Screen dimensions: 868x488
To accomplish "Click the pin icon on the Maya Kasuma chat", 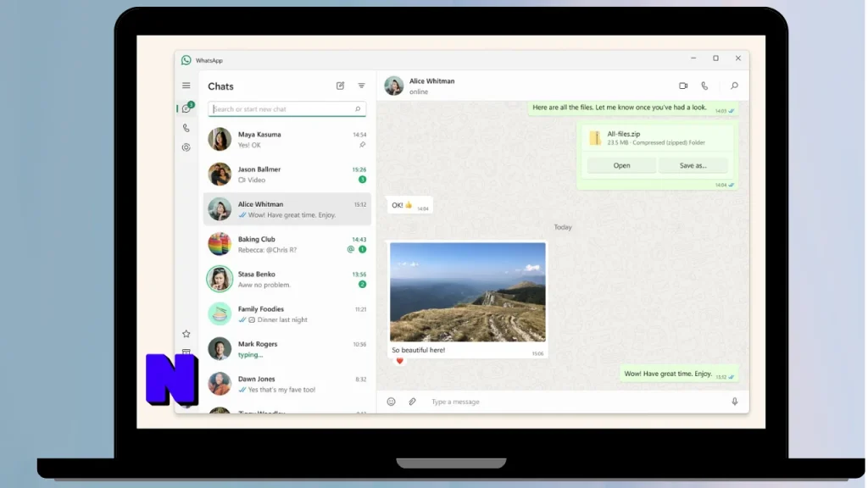I will coord(362,145).
